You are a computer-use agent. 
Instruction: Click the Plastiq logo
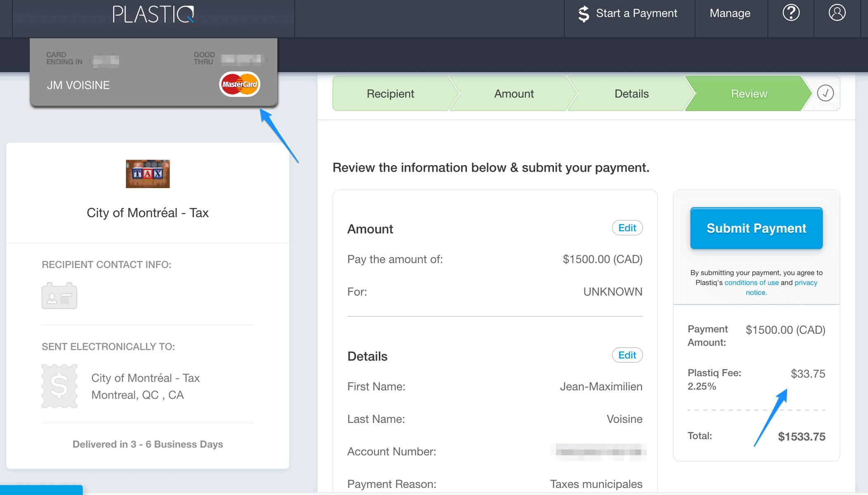click(x=153, y=14)
